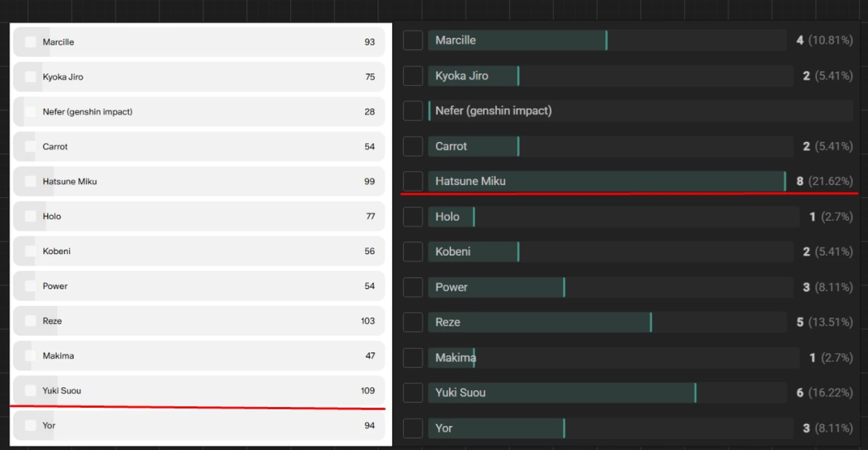This screenshot has width=868, height=450.
Task: Select Holo checkbox in dark right poll
Action: click(x=413, y=217)
